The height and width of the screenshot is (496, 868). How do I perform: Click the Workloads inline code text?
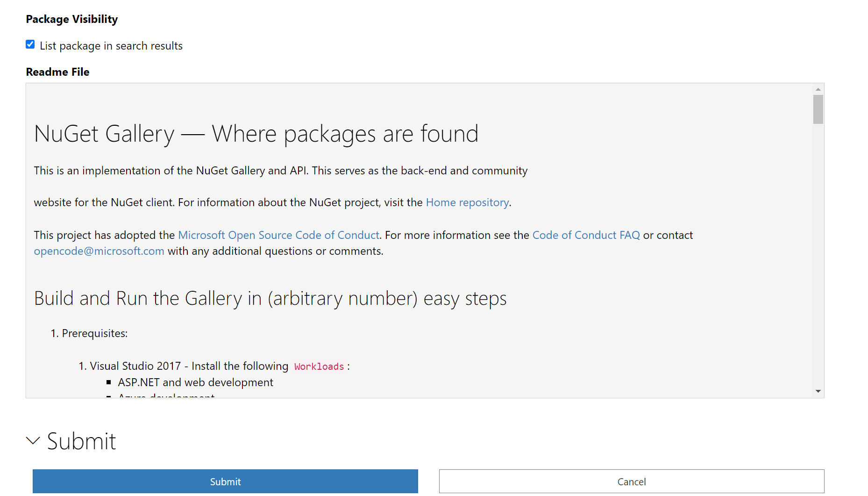319,366
